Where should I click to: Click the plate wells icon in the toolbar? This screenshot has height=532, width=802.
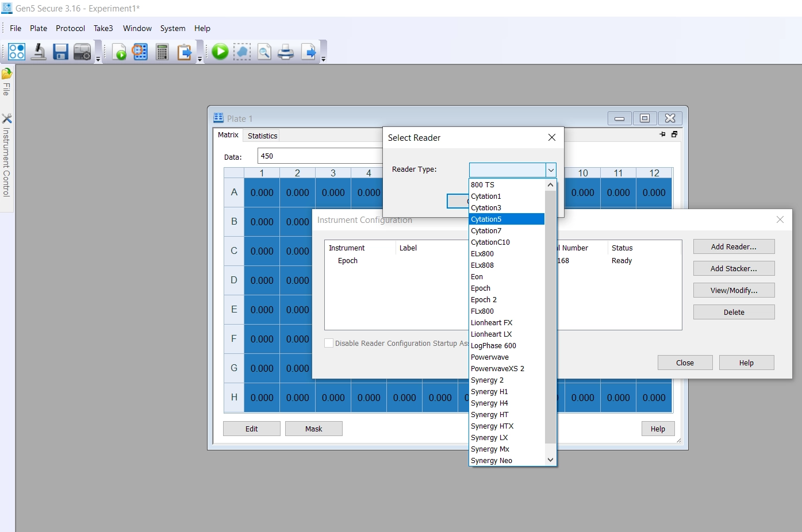click(17, 52)
